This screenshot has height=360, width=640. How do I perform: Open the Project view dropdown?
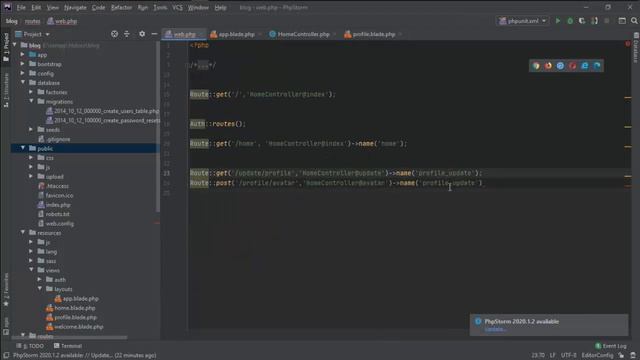tap(32, 34)
